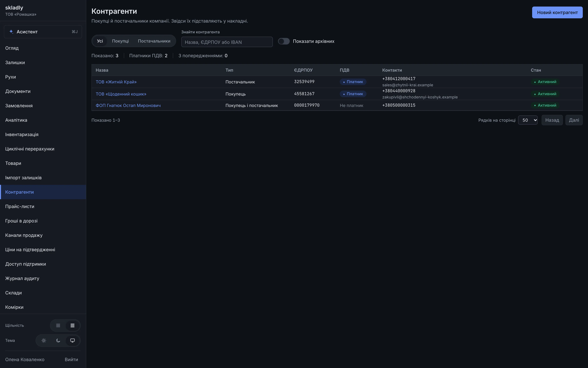Click Активний status in ФОП Гнатюк row
This screenshot has width=588, height=368.
[x=545, y=105]
